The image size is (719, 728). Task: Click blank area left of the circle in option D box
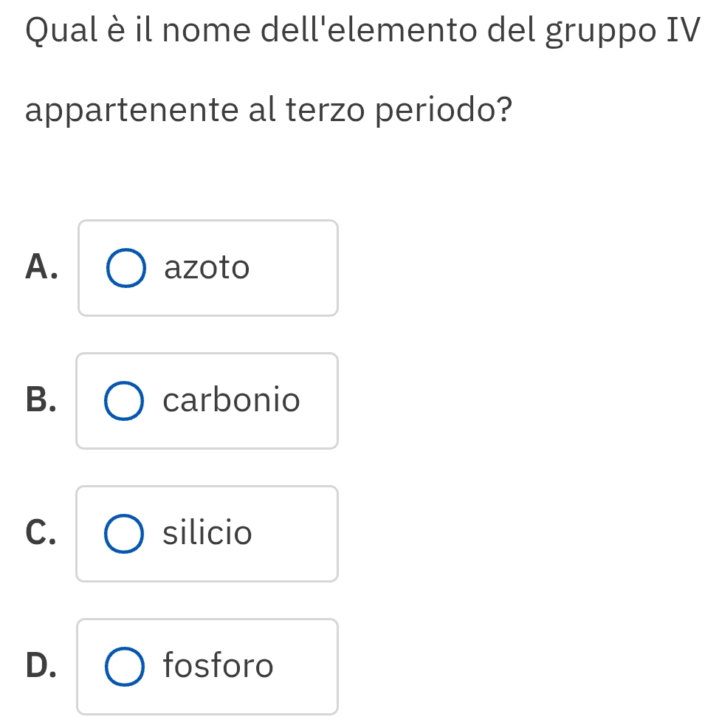point(90,667)
